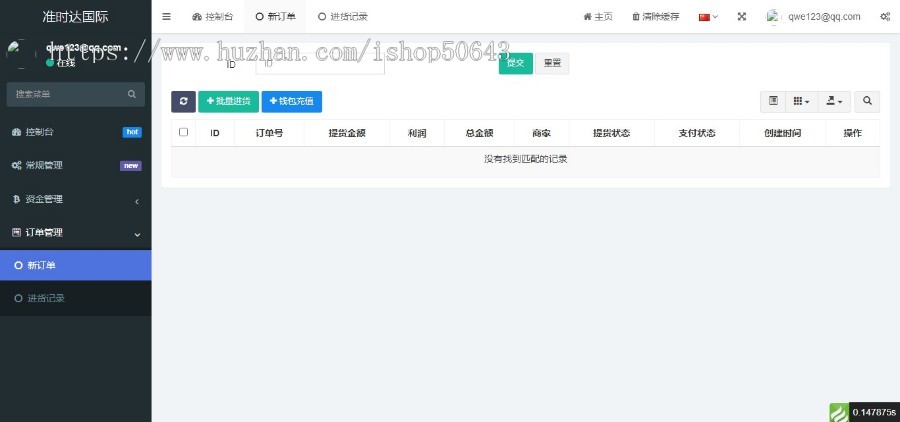Viewport: 900px width, 422px height.
Task: Click the 0.147875s timing label
Action: pos(874,412)
